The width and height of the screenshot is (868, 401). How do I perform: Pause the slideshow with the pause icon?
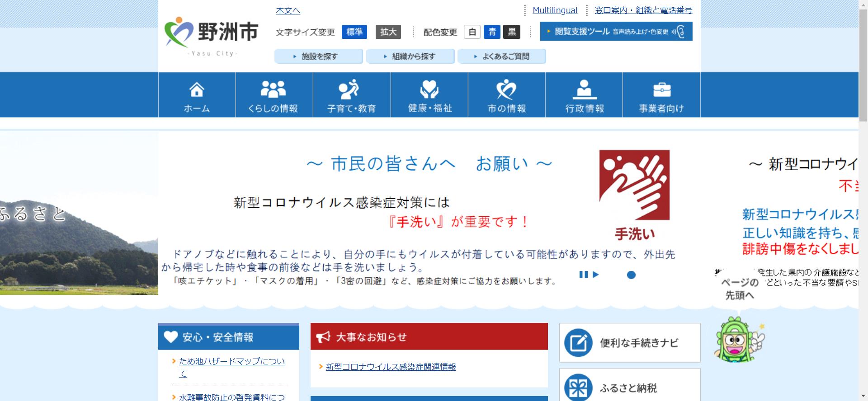coord(583,275)
